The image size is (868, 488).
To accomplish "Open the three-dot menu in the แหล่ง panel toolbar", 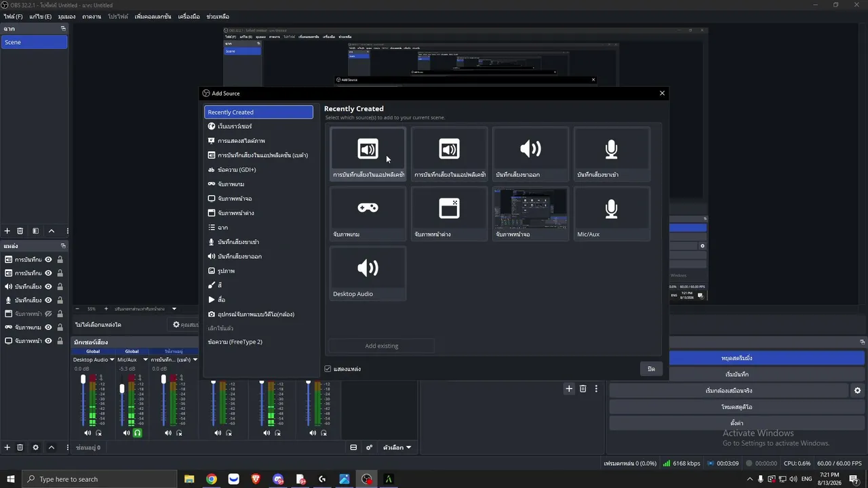I will pos(66,447).
